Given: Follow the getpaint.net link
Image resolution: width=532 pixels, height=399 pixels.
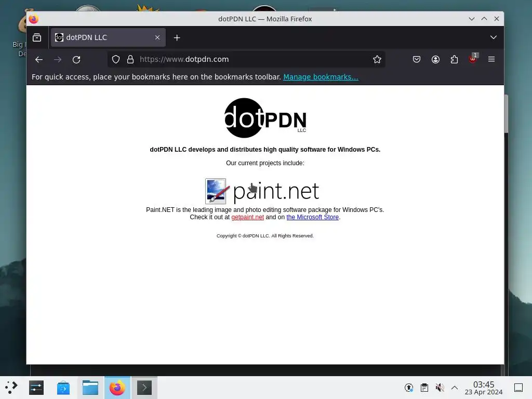Looking at the screenshot, I should click(247, 217).
